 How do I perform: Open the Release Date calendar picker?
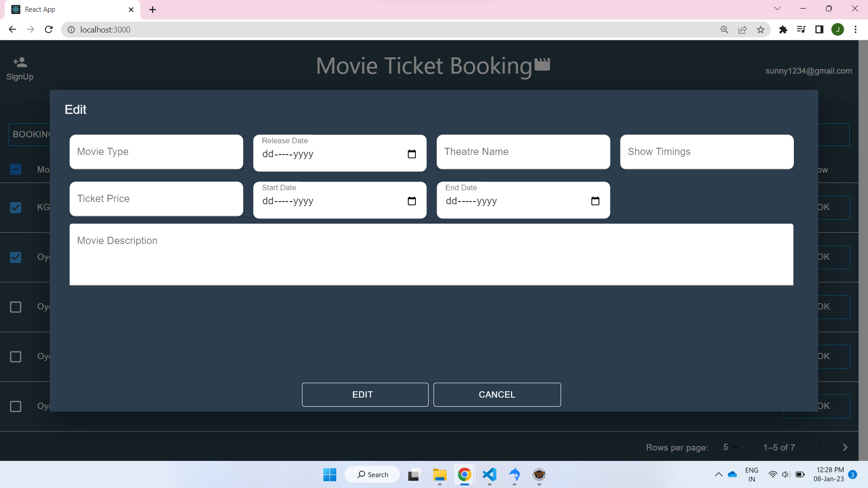[x=412, y=154]
